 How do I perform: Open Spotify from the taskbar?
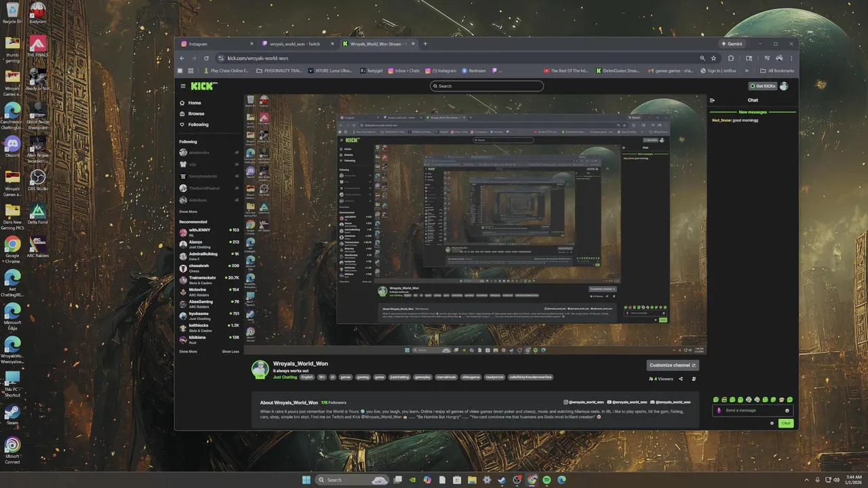click(x=547, y=480)
